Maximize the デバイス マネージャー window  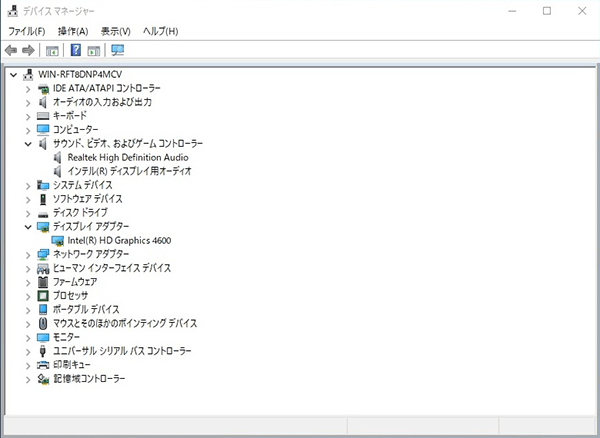tap(547, 11)
